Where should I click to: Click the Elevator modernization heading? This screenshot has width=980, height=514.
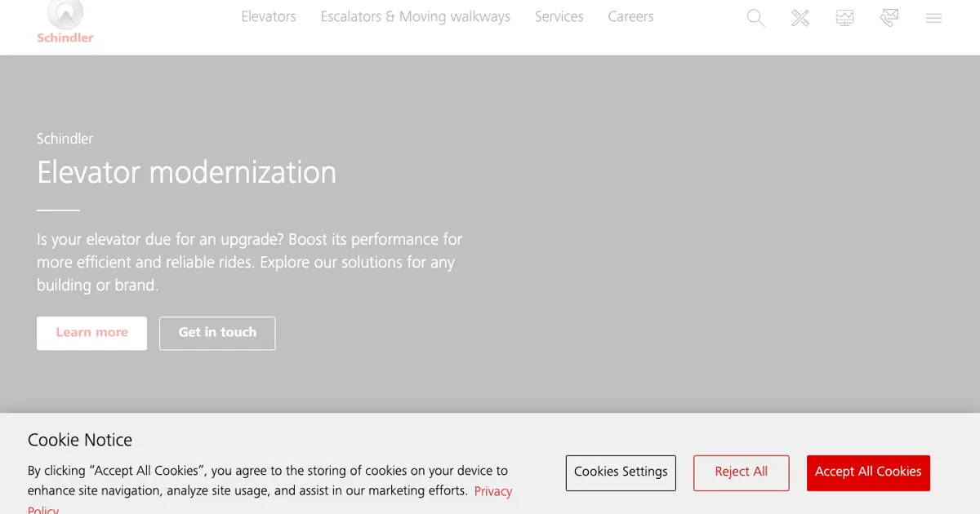(186, 172)
